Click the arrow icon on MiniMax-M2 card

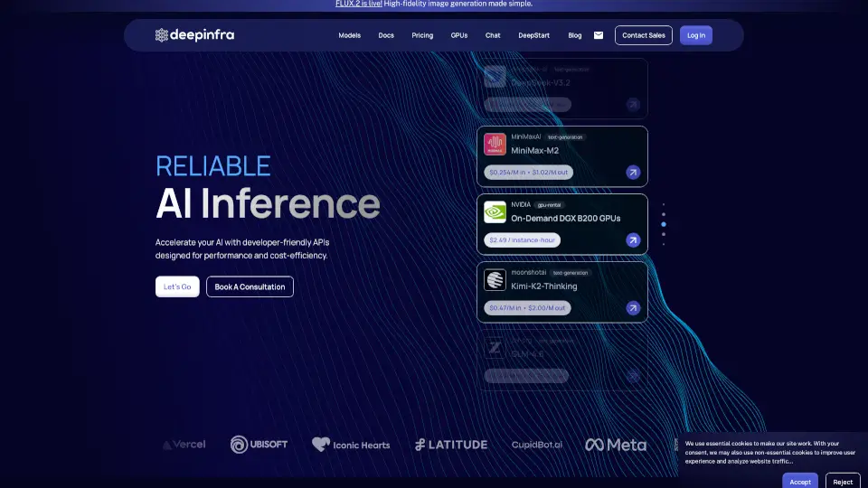point(633,172)
